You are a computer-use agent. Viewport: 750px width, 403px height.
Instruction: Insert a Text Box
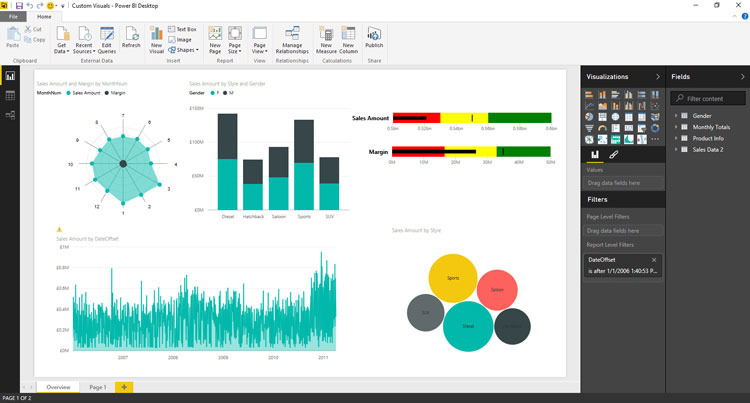(182, 29)
